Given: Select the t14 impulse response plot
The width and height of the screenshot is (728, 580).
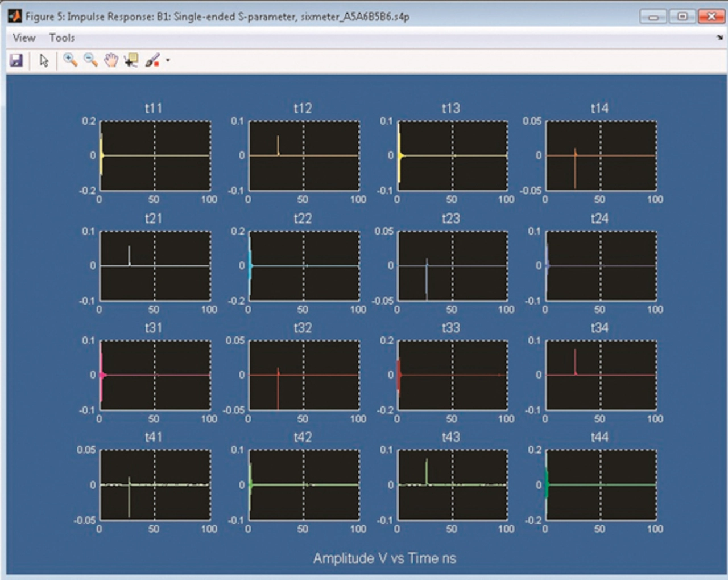Looking at the screenshot, I should (601, 155).
